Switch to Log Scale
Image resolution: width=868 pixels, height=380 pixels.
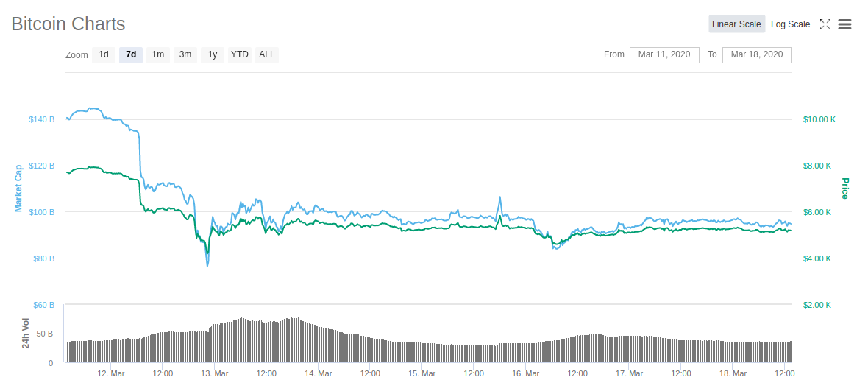pyautogui.click(x=791, y=24)
